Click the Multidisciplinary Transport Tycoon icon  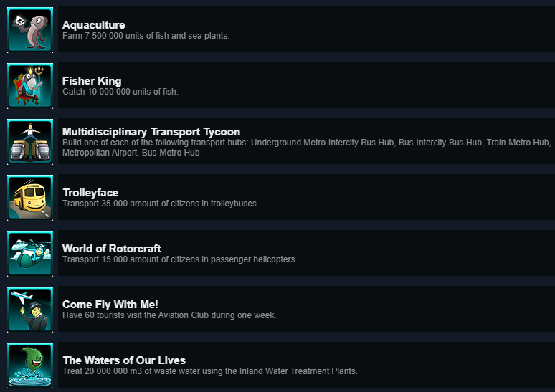tap(30, 141)
